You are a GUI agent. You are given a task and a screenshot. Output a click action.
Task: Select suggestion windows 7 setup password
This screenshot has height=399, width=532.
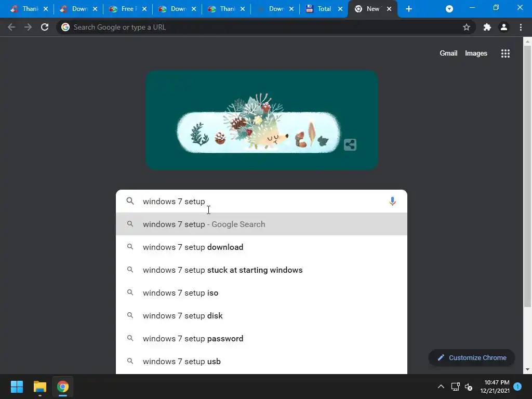point(261,339)
